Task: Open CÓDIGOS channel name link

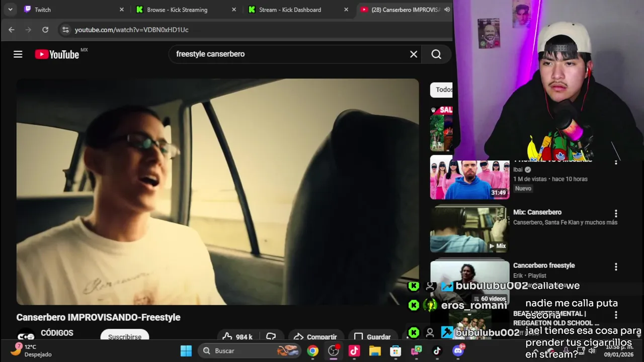Action: coord(57,333)
